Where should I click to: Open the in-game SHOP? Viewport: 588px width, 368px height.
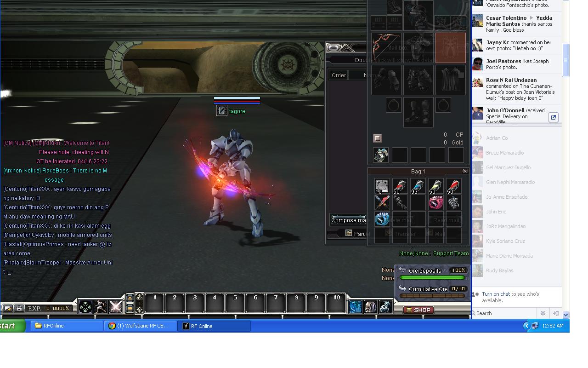pyautogui.click(x=418, y=310)
